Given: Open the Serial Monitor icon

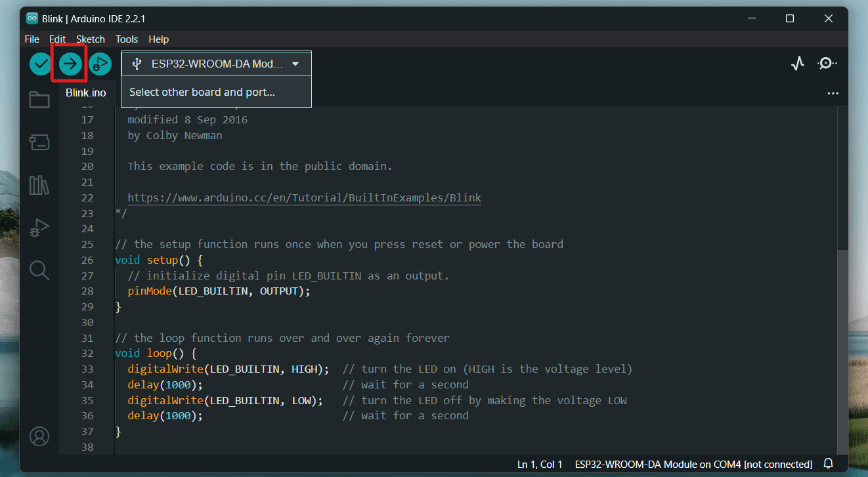Looking at the screenshot, I should pyautogui.click(x=827, y=64).
